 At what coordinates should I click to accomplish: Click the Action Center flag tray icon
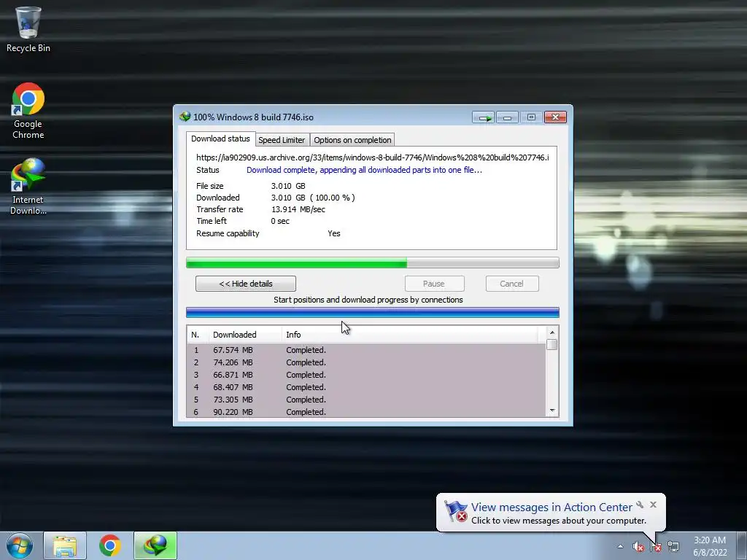656,547
